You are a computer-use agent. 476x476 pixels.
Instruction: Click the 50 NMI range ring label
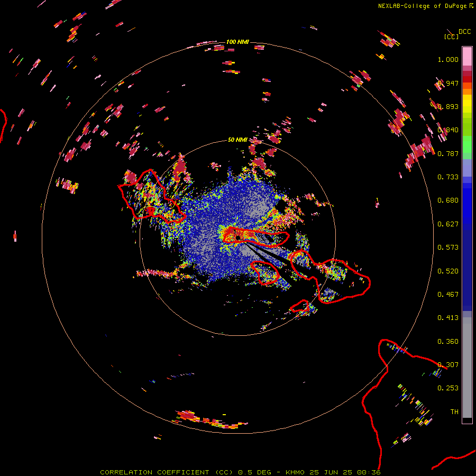click(237, 140)
